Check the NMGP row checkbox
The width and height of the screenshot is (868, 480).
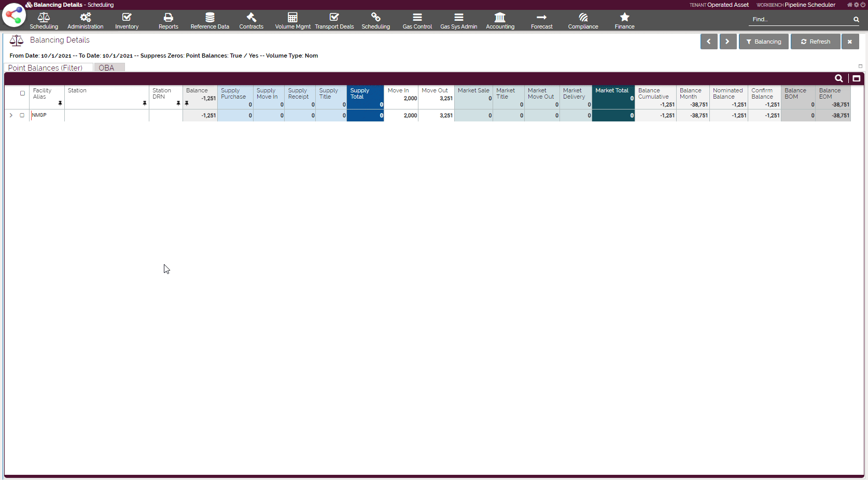click(22, 115)
